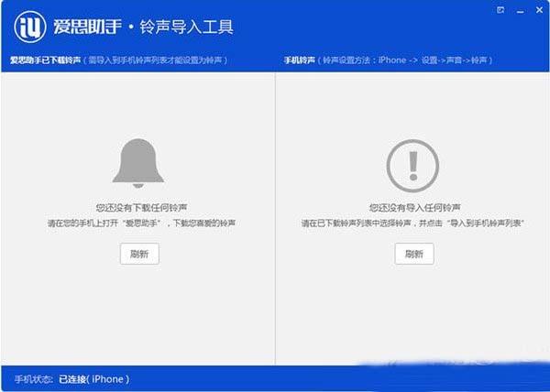The width and height of the screenshot is (550, 392).
Task: Click the 已连接(iPhone) status text
Action: point(94,379)
